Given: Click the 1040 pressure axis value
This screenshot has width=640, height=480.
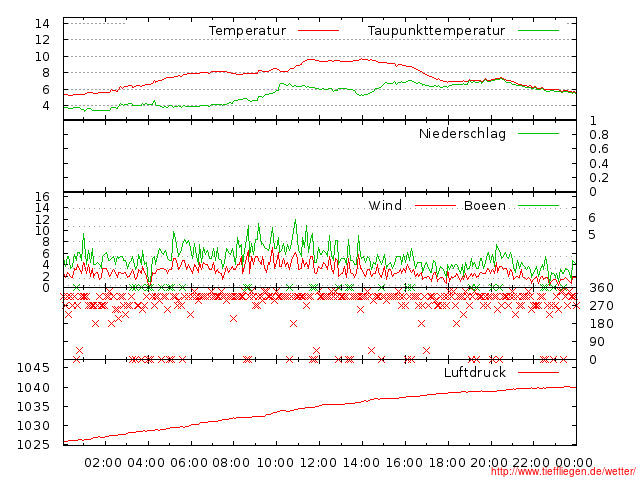Looking at the screenshot, I should 33,387.
